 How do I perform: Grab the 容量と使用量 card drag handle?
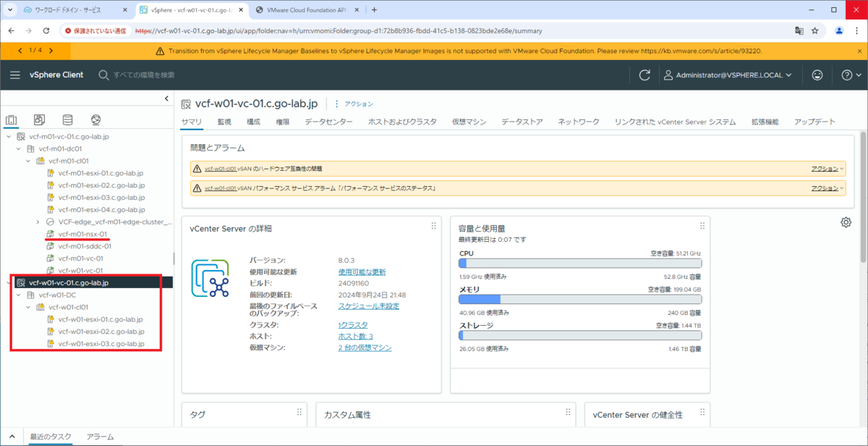(702, 227)
